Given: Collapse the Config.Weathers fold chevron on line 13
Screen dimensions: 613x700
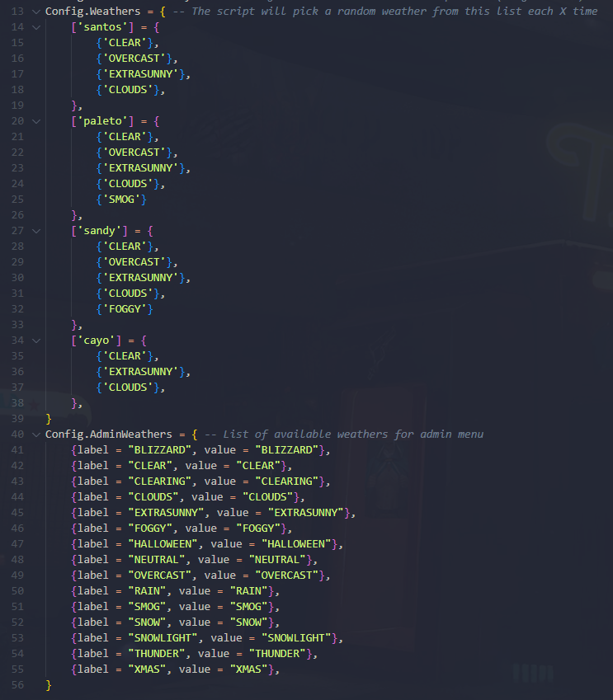Looking at the screenshot, I should coord(36,12).
